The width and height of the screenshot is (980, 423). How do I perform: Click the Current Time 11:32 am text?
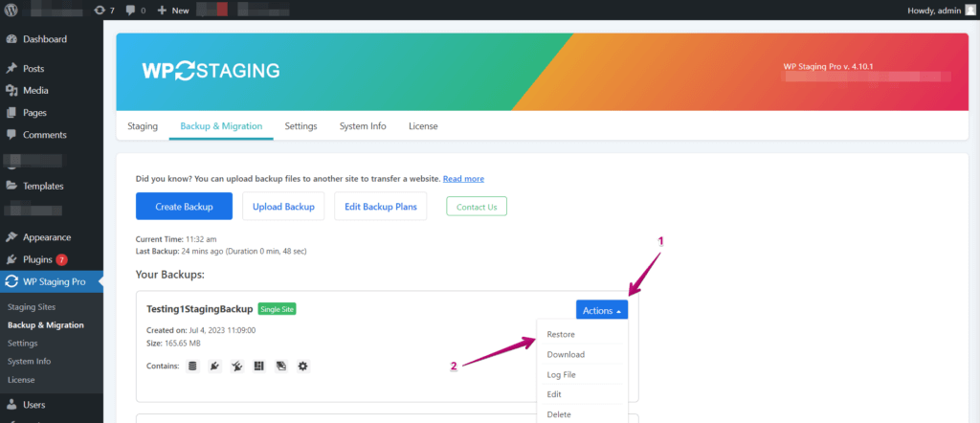coord(176,238)
